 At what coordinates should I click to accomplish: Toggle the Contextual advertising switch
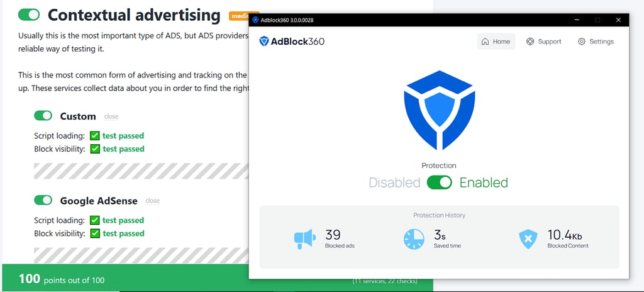29,15
